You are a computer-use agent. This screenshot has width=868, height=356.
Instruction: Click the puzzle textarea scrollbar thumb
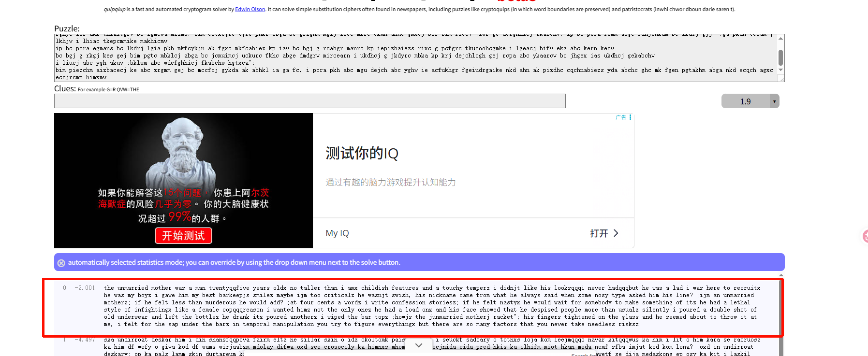click(x=780, y=57)
